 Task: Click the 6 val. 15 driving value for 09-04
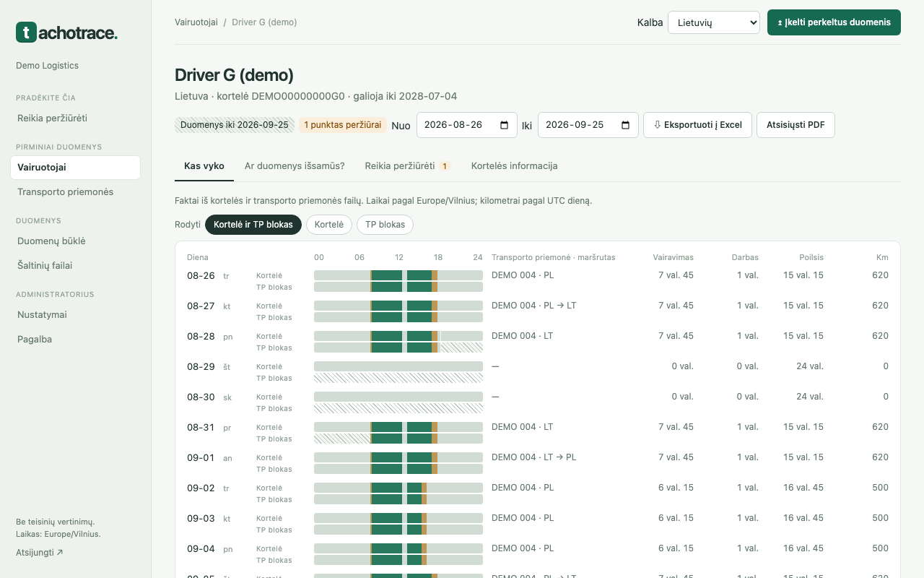click(x=676, y=548)
